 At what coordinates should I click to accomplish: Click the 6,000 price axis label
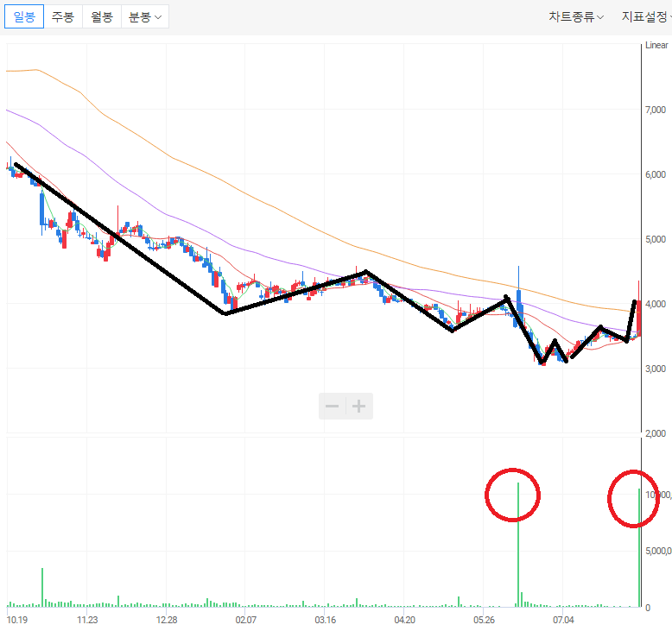click(656, 174)
